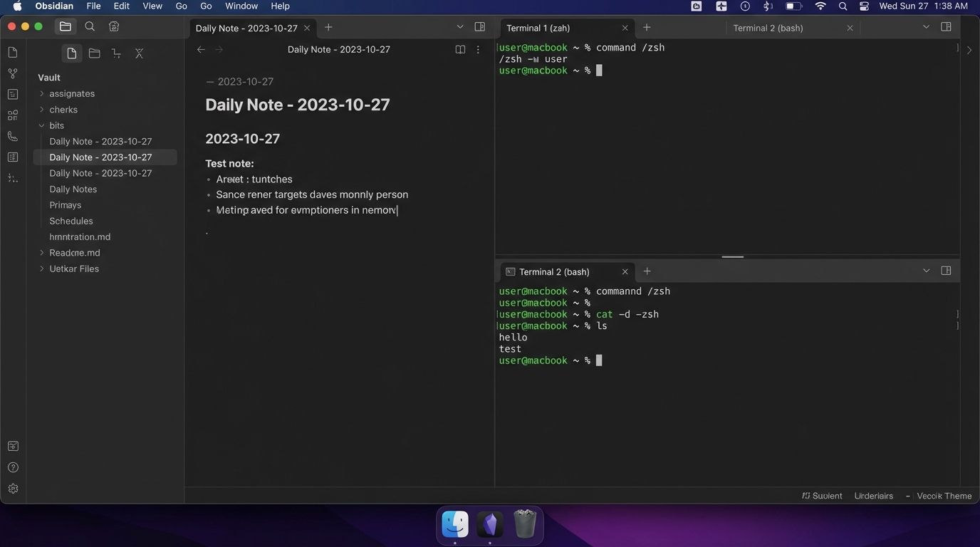Expand the assignates folder

pos(42,93)
